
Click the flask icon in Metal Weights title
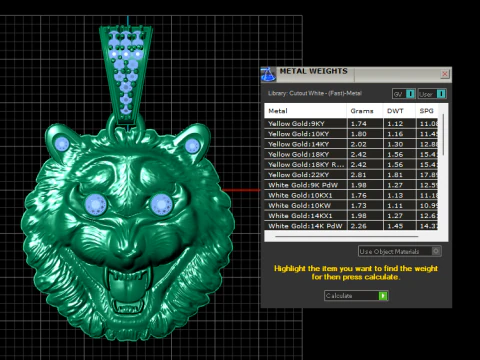click(268, 74)
